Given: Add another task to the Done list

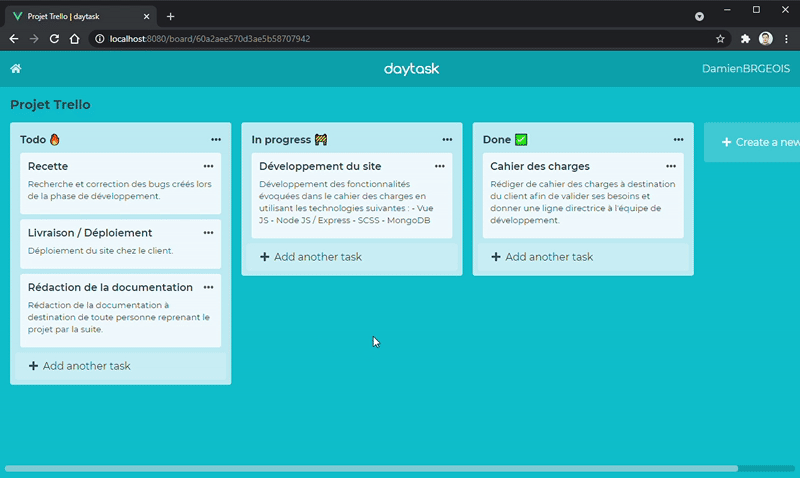Looking at the screenshot, I should [583, 257].
